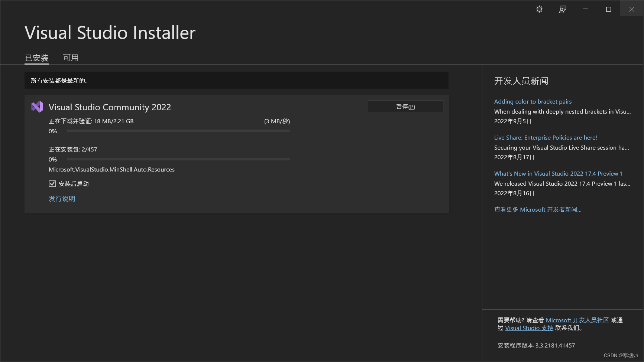Open 查看更多 Microsoft 开发者新闻 link
Viewport: 644px width, 362px height.
pos(538,209)
